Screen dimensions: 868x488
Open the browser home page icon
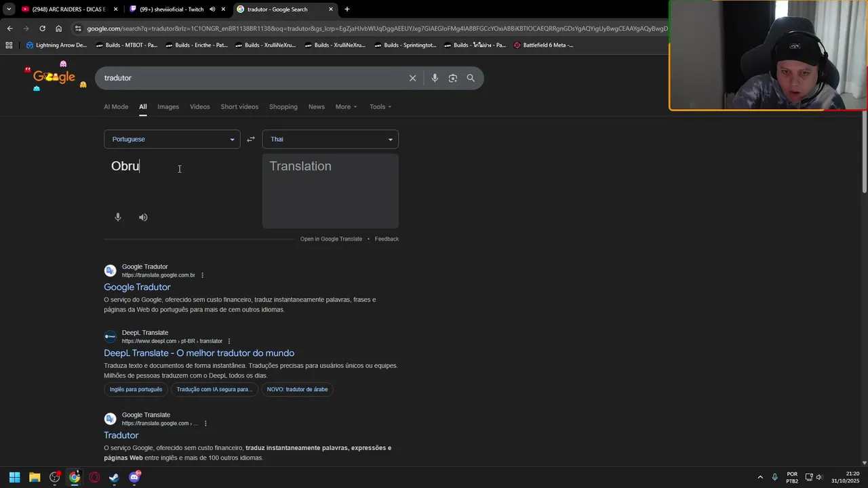click(59, 28)
